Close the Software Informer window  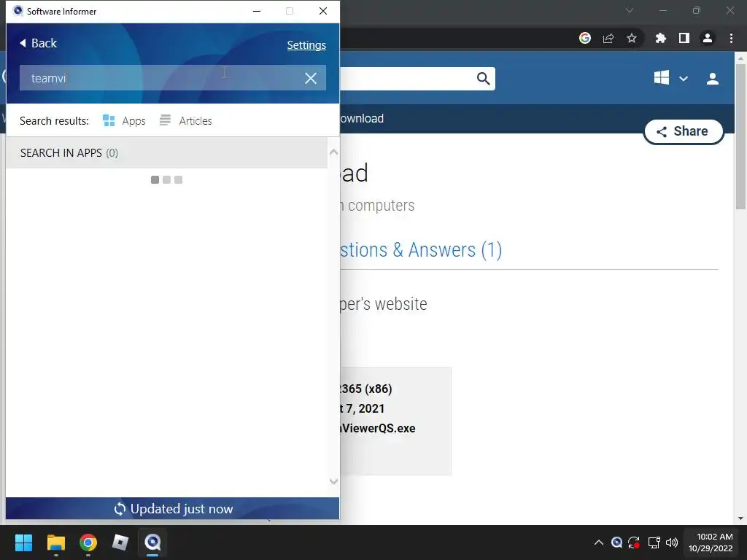click(x=323, y=11)
